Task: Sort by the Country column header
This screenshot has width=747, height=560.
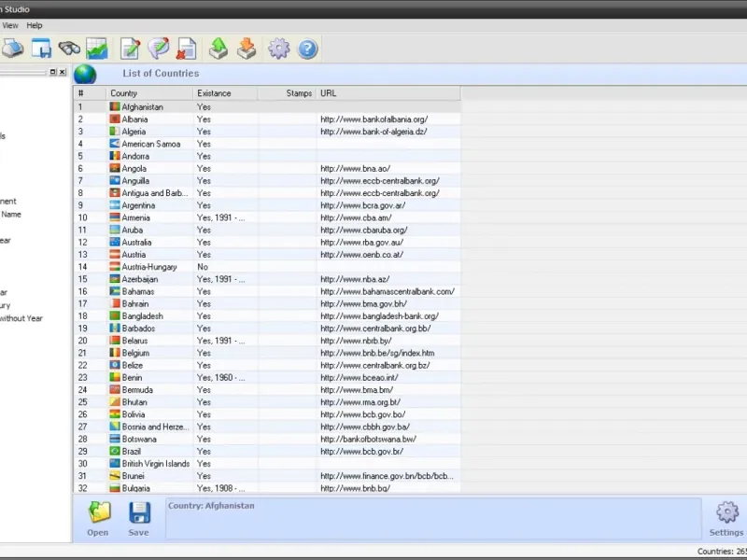Action: (149, 93)
